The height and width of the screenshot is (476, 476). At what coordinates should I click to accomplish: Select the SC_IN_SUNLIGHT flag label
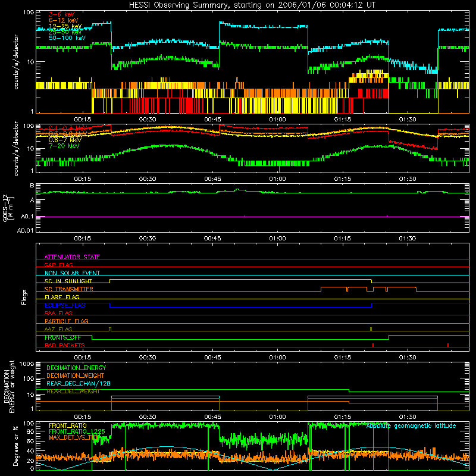pyautogui.click(x=68, y=281)
